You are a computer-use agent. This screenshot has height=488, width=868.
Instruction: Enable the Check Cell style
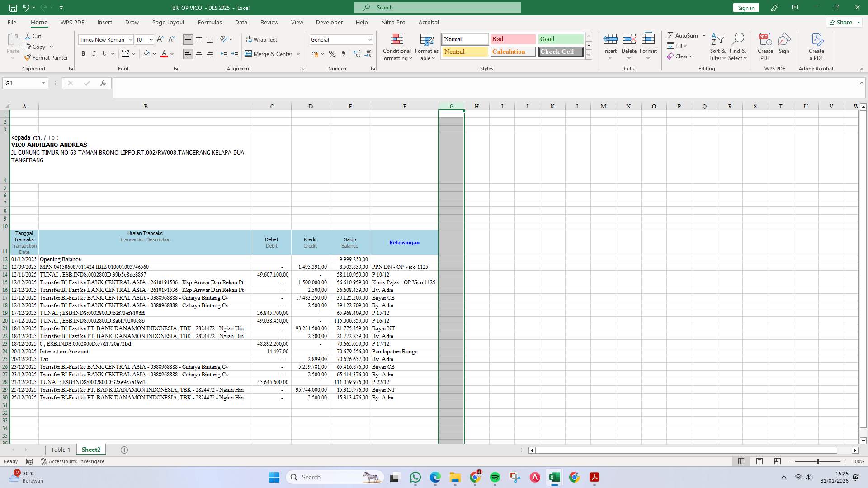pyautogui.click(x=560, y=52)
